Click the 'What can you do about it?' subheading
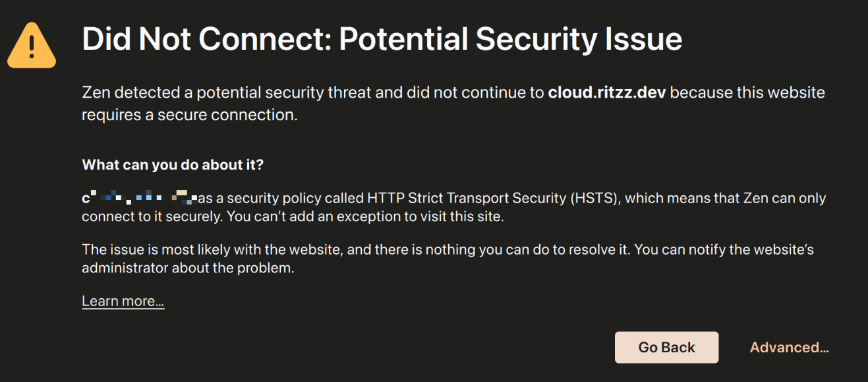This screenshot has height=382, width=868. point(173,165)
